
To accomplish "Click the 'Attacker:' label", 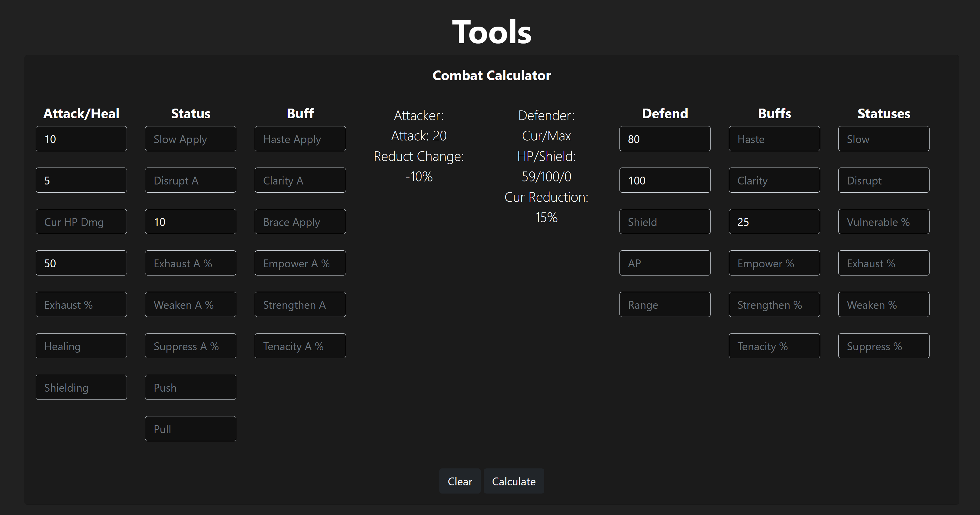I will coord(419,115).
